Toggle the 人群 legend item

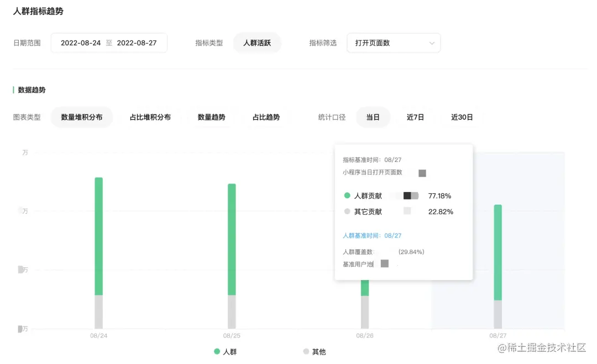coord(226,351)
